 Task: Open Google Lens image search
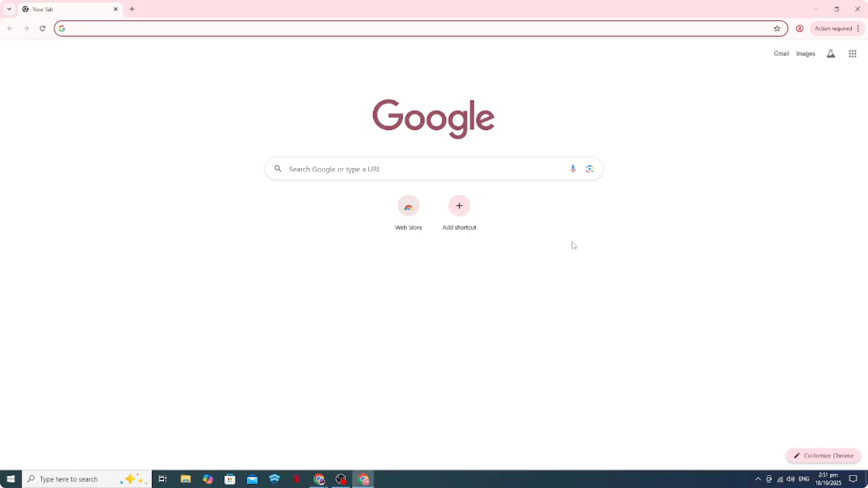pyautogui.click(x=589, y=169)
